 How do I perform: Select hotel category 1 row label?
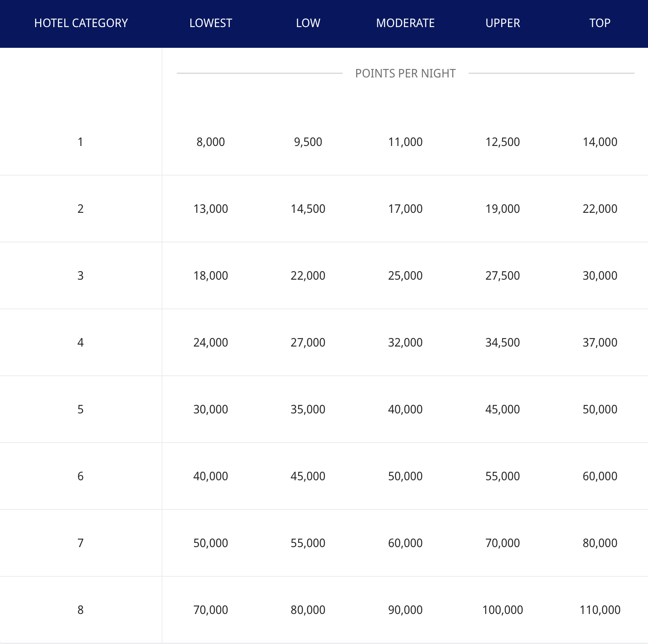pos(80,142)
